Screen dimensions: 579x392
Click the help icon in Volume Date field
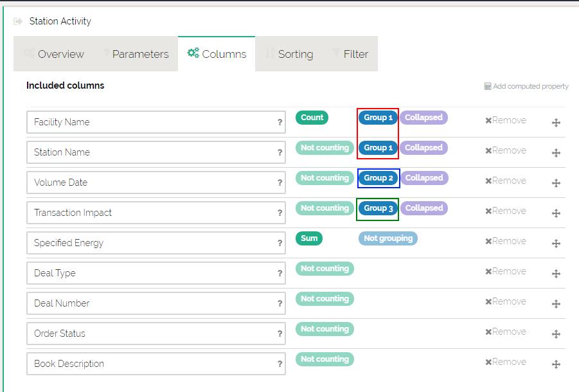point(280,183)
